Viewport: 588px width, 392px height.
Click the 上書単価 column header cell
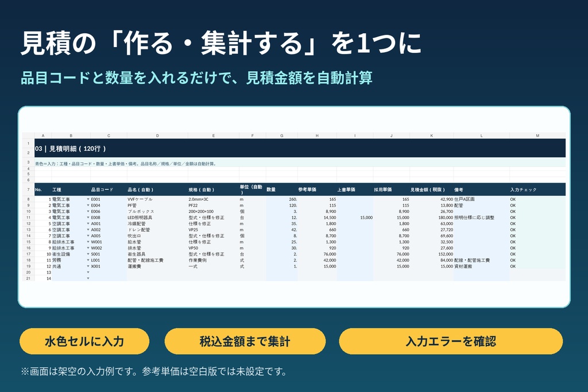[x=355, y=189]
